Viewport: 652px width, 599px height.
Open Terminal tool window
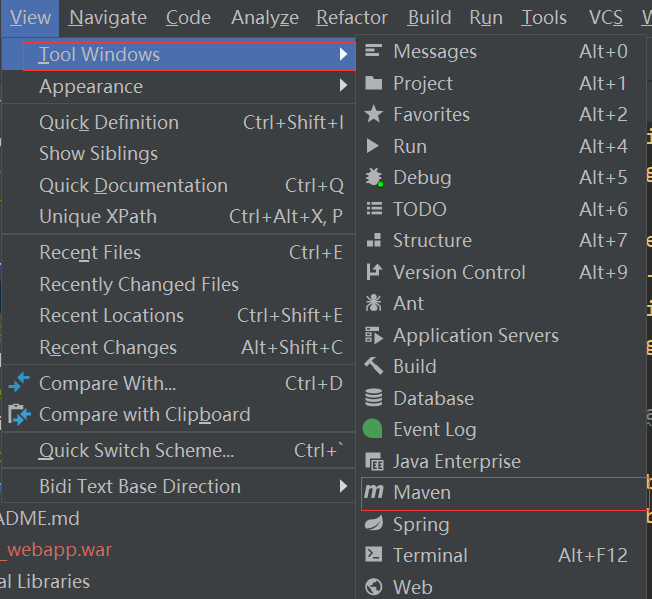(x=501, y=555)
